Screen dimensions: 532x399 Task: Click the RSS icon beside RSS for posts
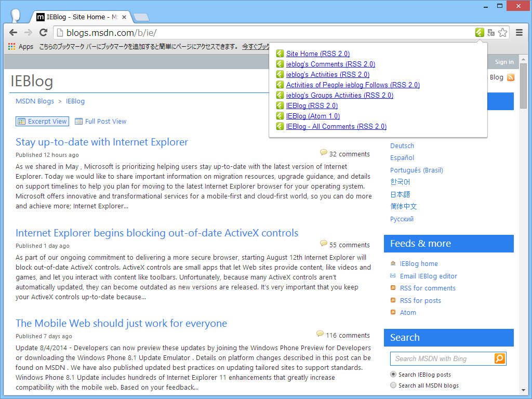point(393,300)
